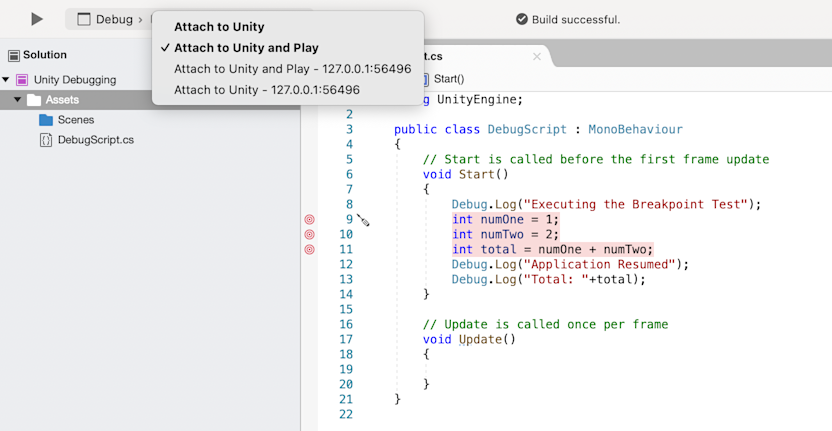Viewport: 832px width, 431px height.
Task: Close the open editor tab
Action: (x=536, y=56)
